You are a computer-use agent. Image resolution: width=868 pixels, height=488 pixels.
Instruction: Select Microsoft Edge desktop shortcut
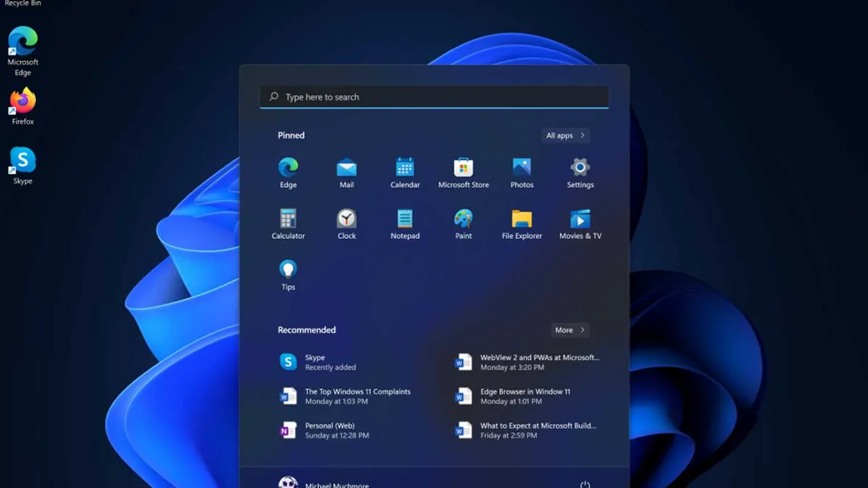tap(23, 51)
